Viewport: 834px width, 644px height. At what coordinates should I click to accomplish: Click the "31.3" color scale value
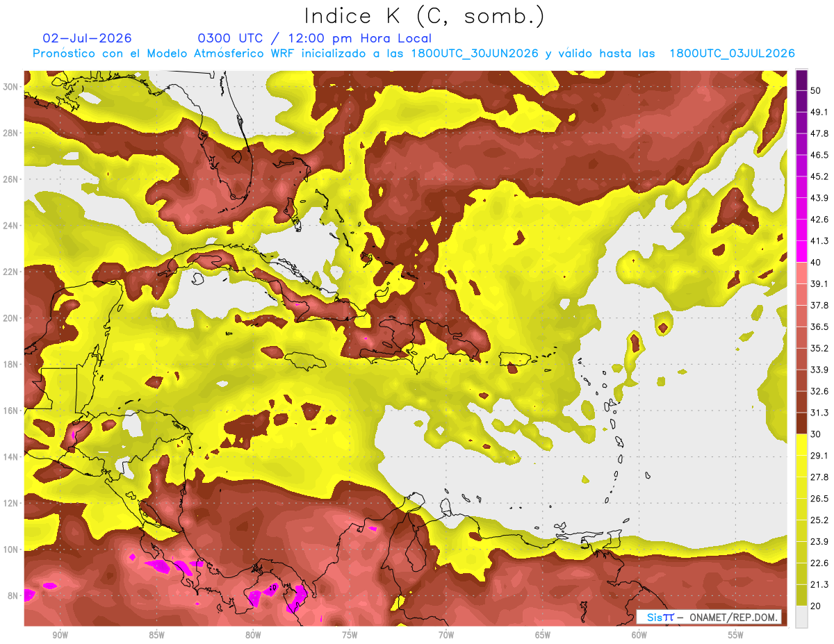pyautogui.click(x=819, y=413)
